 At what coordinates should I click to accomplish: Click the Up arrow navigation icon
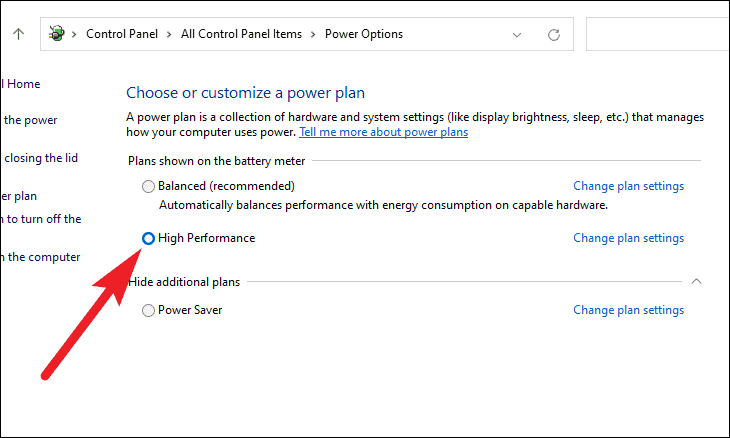pos(19,34)
